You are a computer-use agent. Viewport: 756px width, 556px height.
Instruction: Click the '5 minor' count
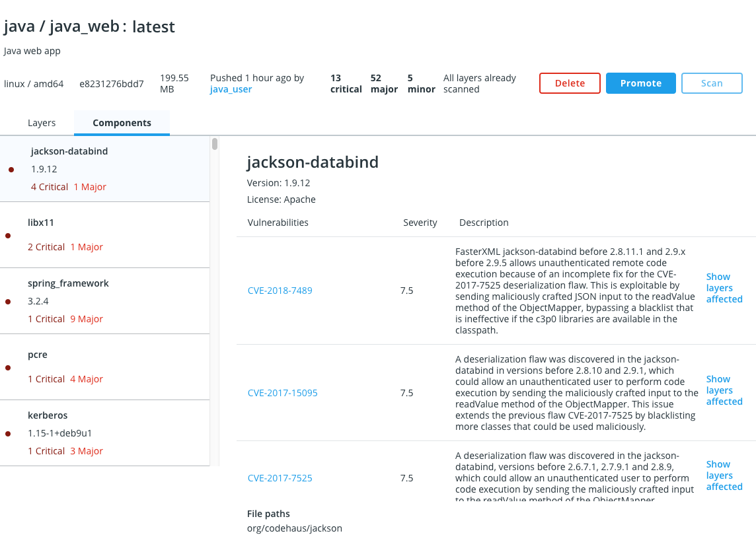(x=421, y=83)
